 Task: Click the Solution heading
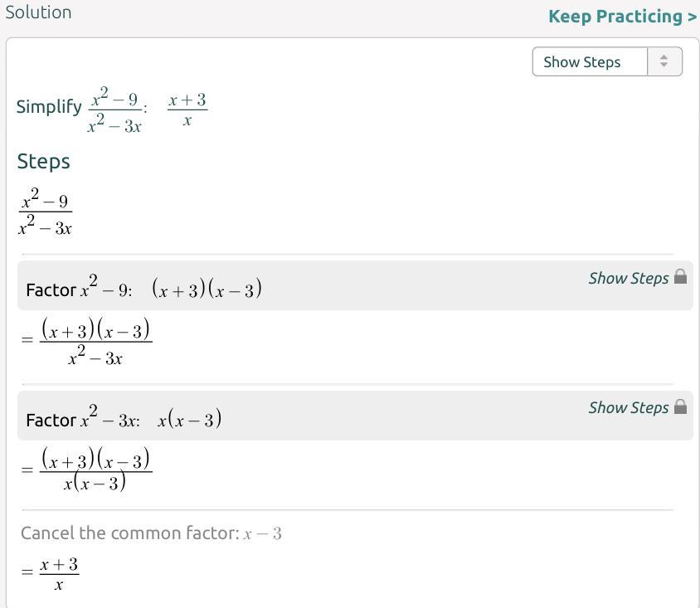point(38,12)
